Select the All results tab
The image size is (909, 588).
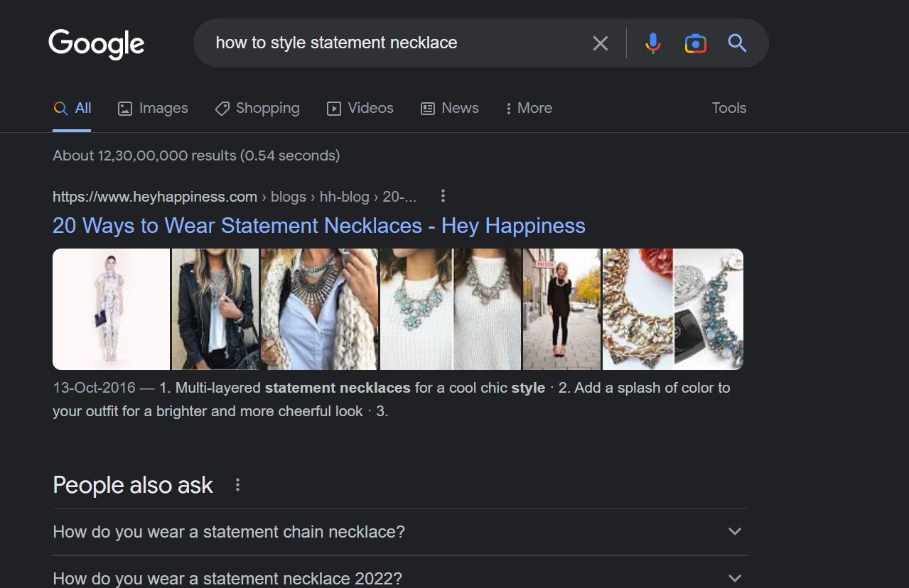tap(72, 108)
